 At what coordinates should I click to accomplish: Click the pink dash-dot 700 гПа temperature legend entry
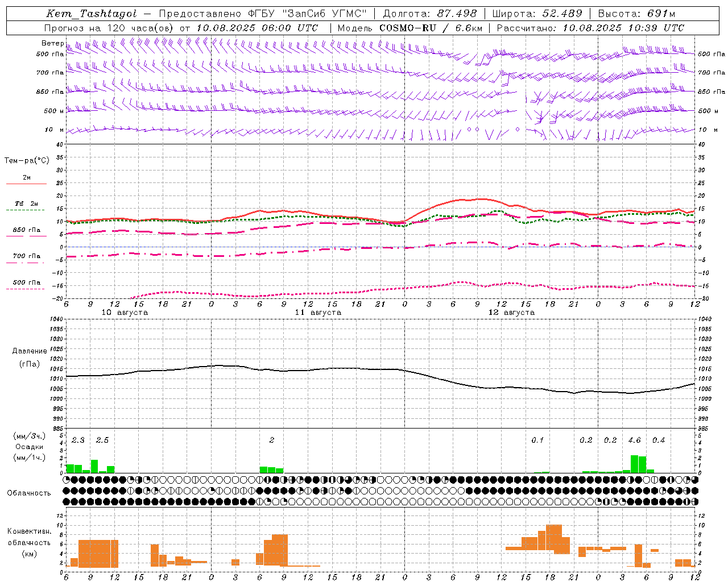(26, 259)
